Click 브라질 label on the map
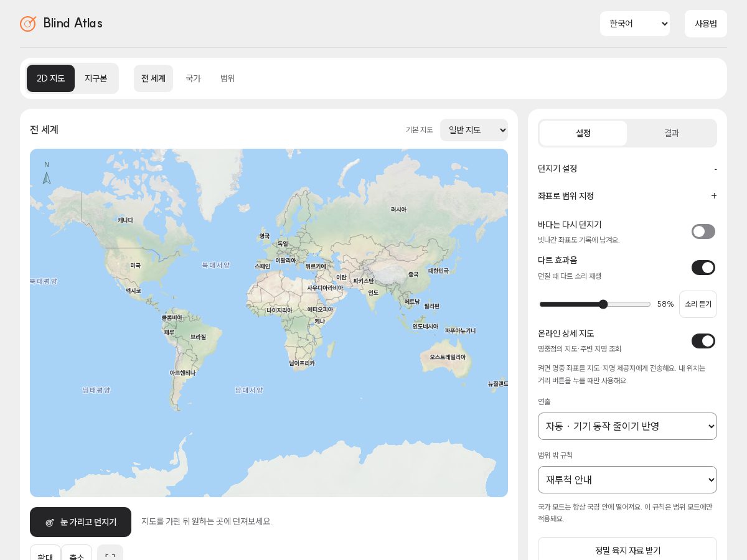 [198, 337]
